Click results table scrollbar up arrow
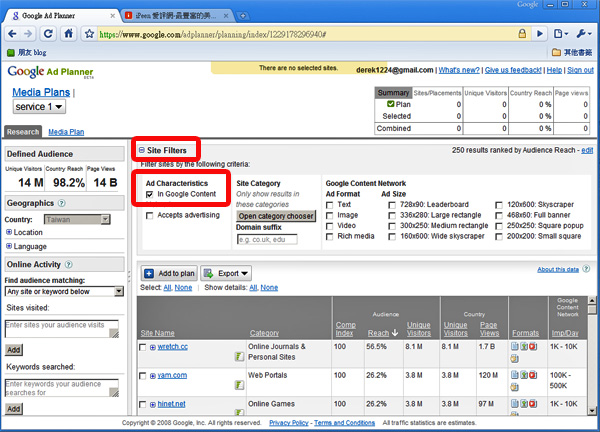The height and width of the screenshot is (432, 600). (592, 300)
